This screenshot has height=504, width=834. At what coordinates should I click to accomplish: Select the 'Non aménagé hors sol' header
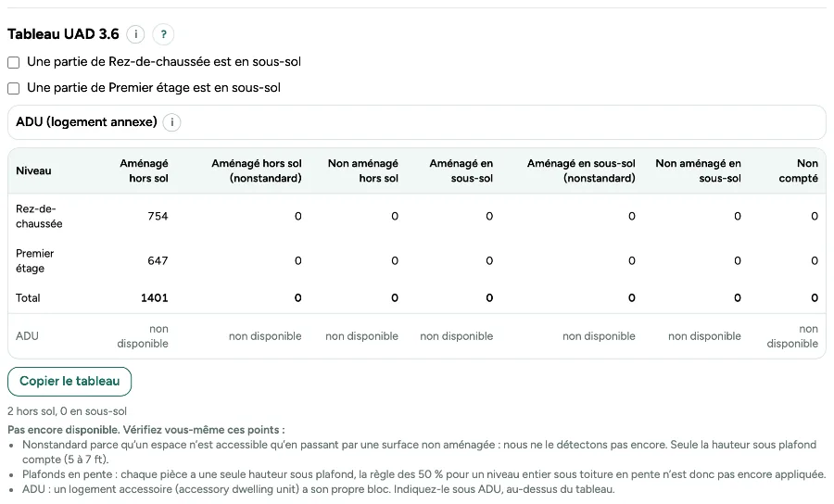click(362, 170)
